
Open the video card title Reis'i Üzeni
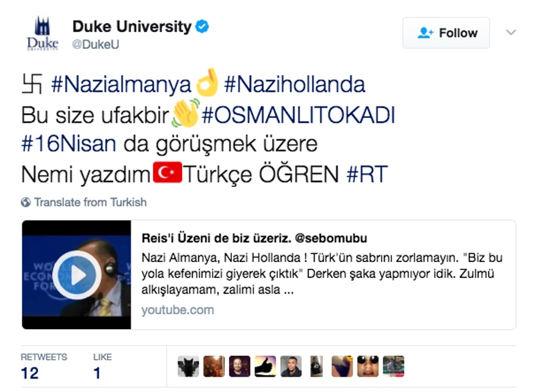click(255, 238)
